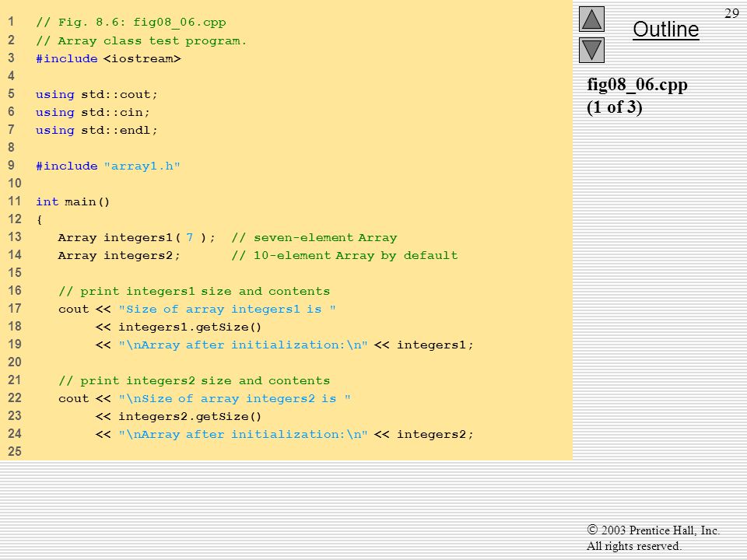Click the 'using std::cin;' line
The height and width of the screenshot is (560, 747).
point(93,112)
